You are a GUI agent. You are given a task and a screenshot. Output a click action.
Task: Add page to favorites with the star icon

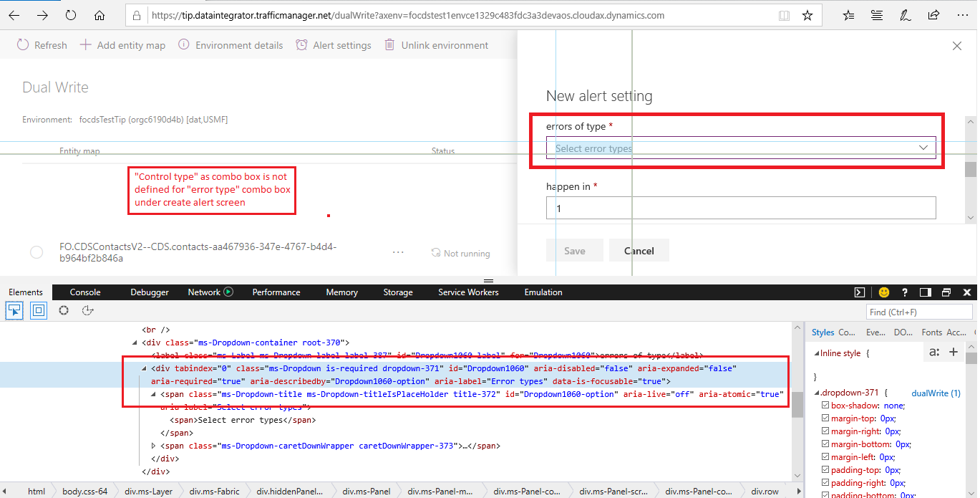[807, 14]
